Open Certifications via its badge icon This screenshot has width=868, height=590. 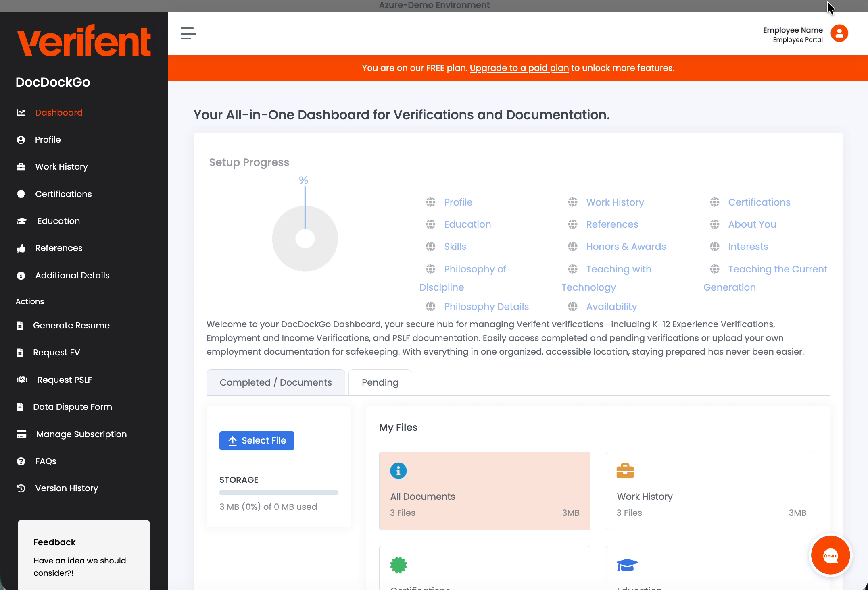(21, 194)
